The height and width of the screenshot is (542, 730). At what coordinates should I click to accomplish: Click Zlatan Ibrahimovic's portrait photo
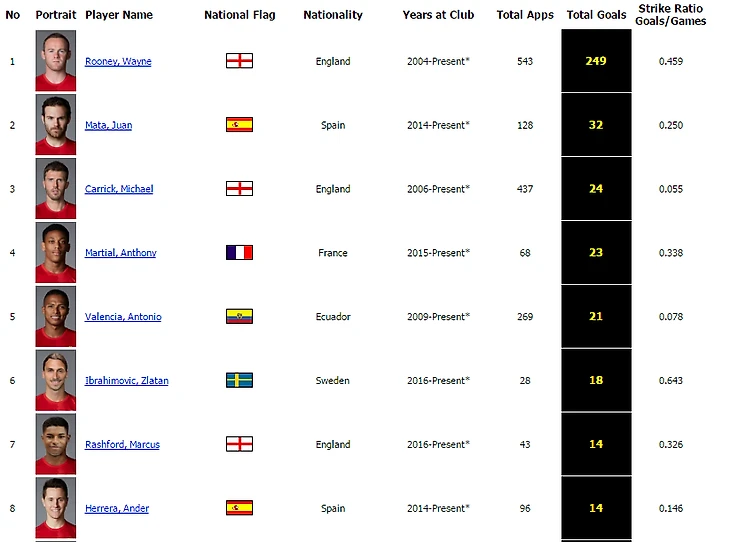click(55, 380)
